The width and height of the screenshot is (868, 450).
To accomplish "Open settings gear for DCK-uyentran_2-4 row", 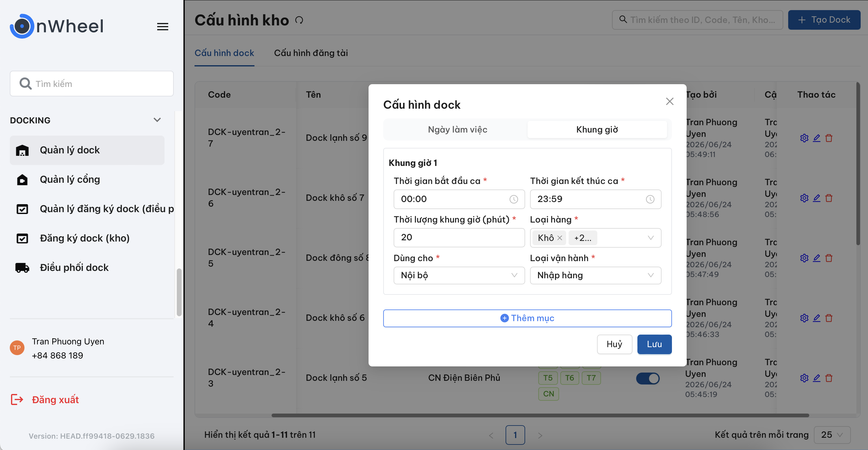I will pyautogui.click(x=804, y=318).
